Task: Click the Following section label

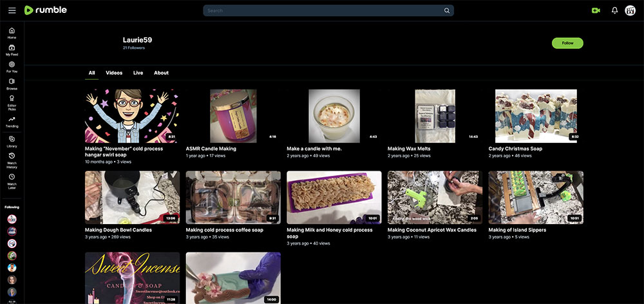Action: pyautogui.click(x=12, y=207)
